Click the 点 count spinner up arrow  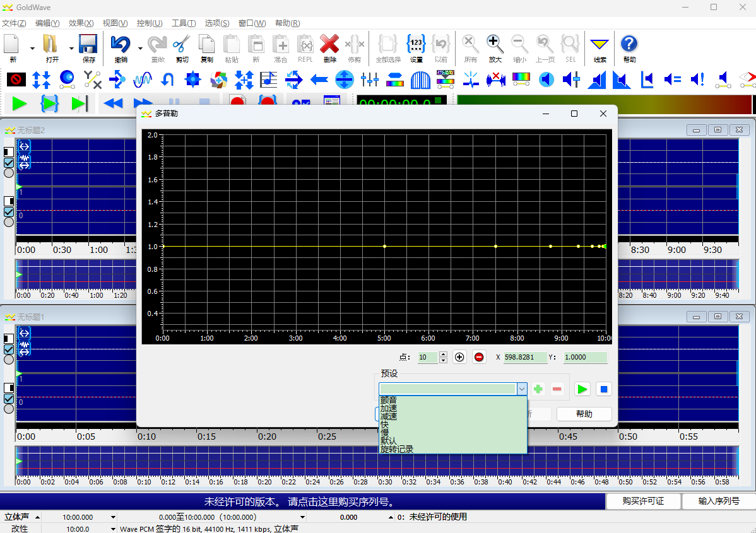point(443,354)
